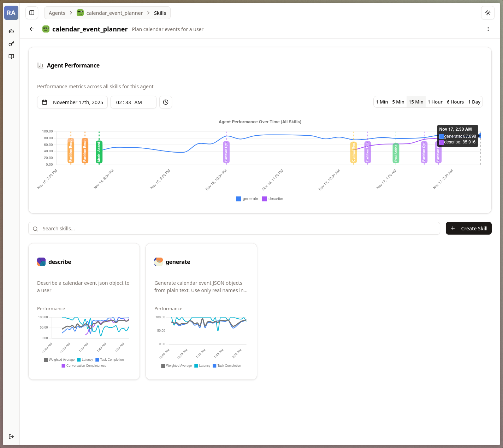The height and width of the screenshot is (448, 503).
Task: Click the back arrow beside calendar_event_planner
Action: [x=32, y=29]
